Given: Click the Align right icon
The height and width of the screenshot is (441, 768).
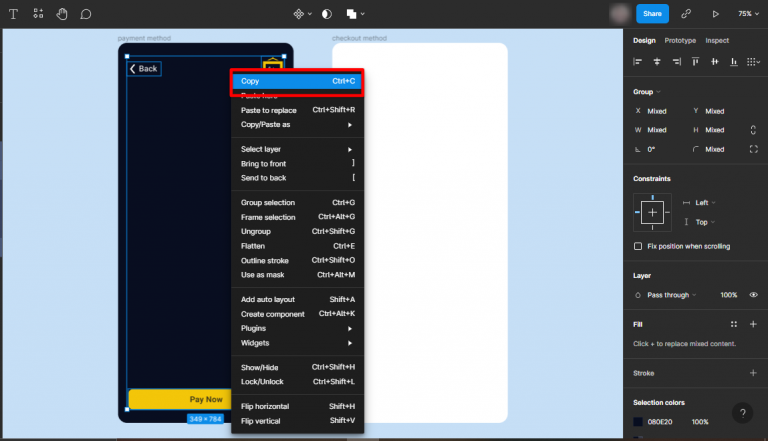Looking at the screenshot, I should pos(676,62).
